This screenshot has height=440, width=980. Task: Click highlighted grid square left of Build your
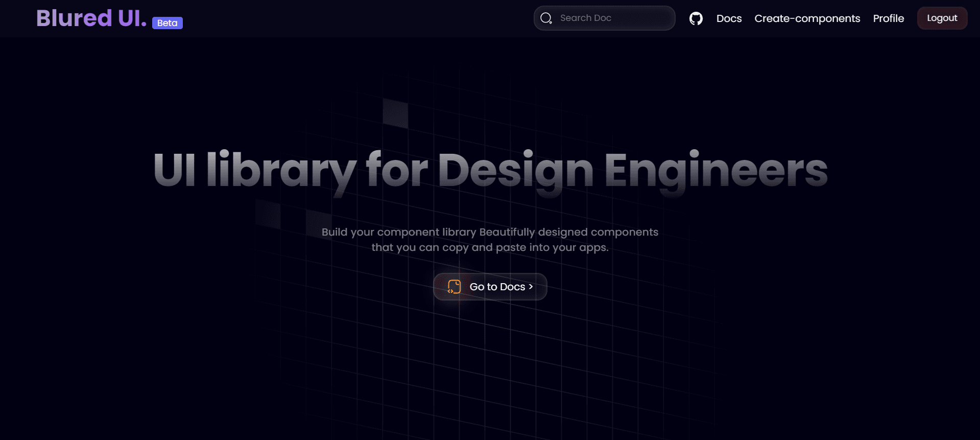[x=318, y=222]
